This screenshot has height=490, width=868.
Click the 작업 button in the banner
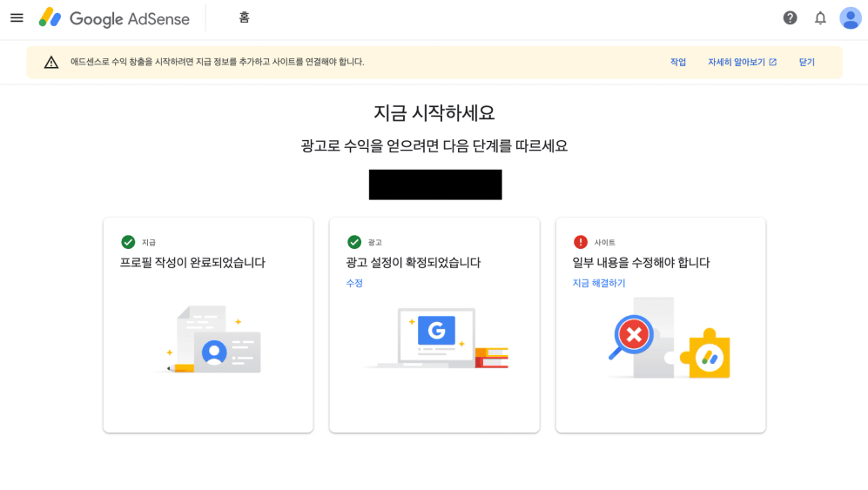[677, 63]
